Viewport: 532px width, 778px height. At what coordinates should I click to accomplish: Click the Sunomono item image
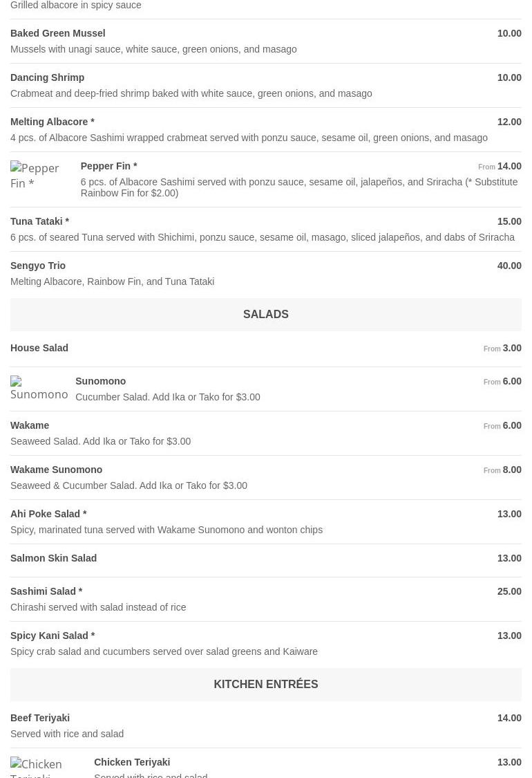point(39,388)
